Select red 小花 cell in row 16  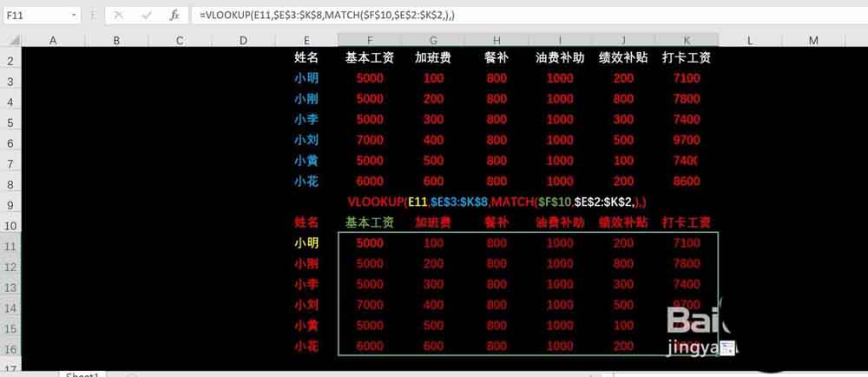(306, 347)
